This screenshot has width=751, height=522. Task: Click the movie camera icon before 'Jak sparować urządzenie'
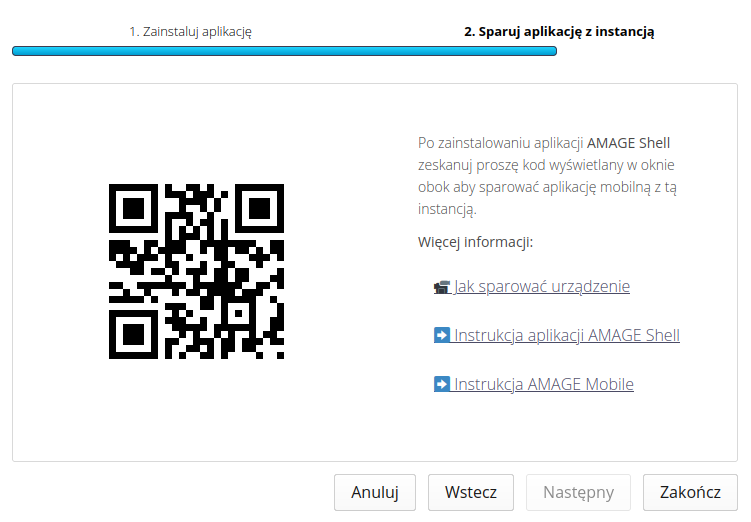(x=441, y=287)
